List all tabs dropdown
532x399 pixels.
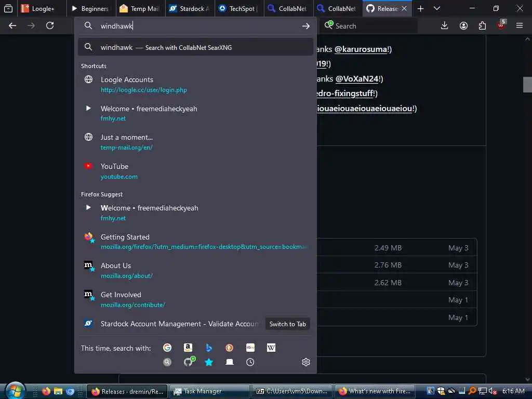(437, 8)
